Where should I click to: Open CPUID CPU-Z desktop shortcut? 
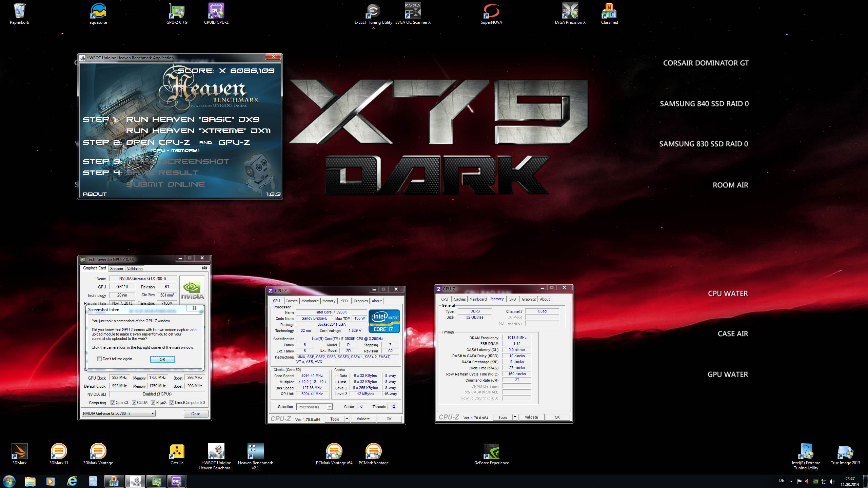[x=216, y=14]
